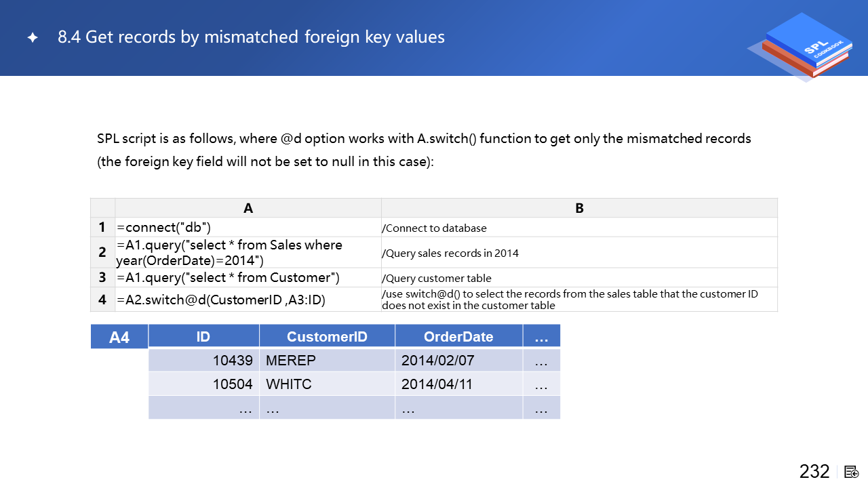Select the Sales query cell in row 2

pos(248,252)
